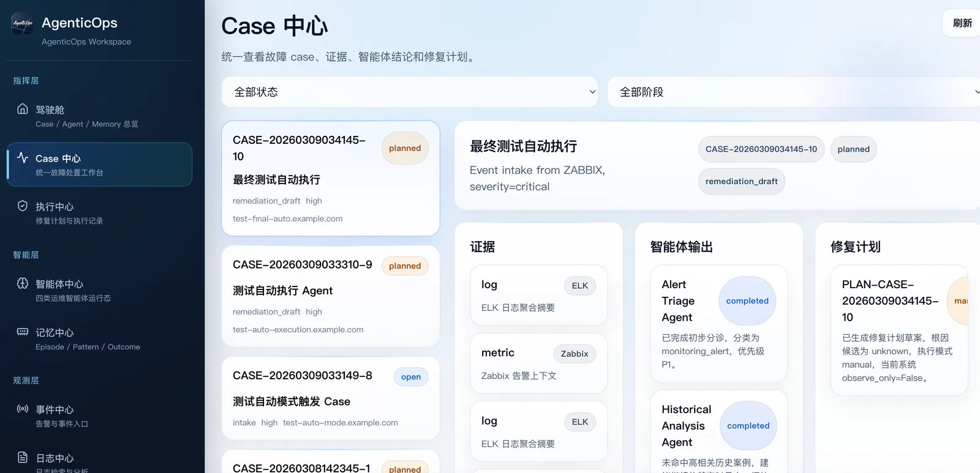
Task: Click the AgenticOps logo icon
Action: tap(23, 23)
